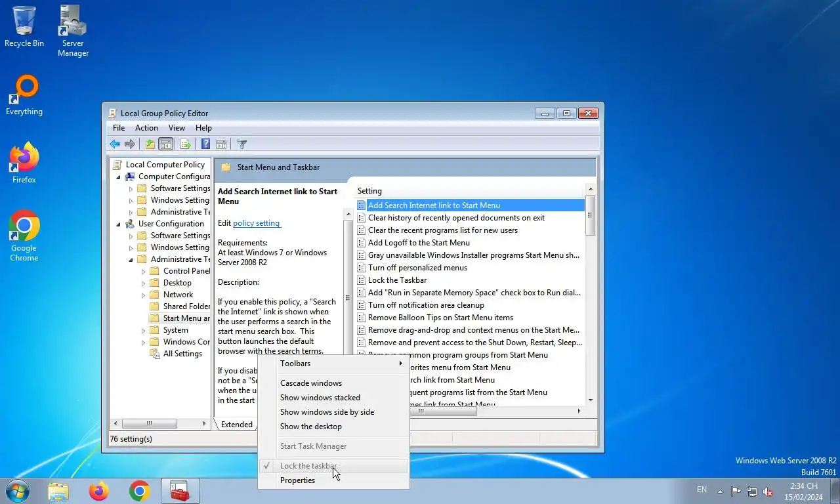Show hidden tray icons with the up arrow
The height and width of the screenshot is (504, 840).
click(x=720, y=491)
